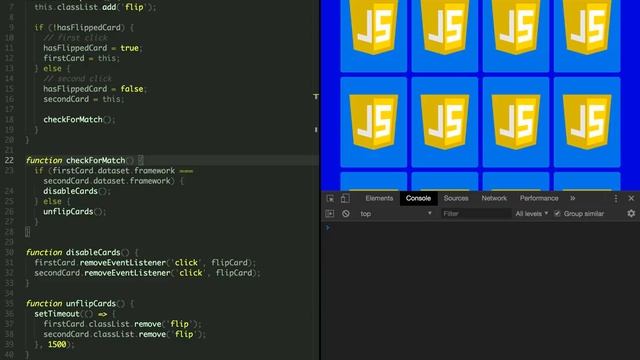Flip the first card in top row

tap(373, 36)
